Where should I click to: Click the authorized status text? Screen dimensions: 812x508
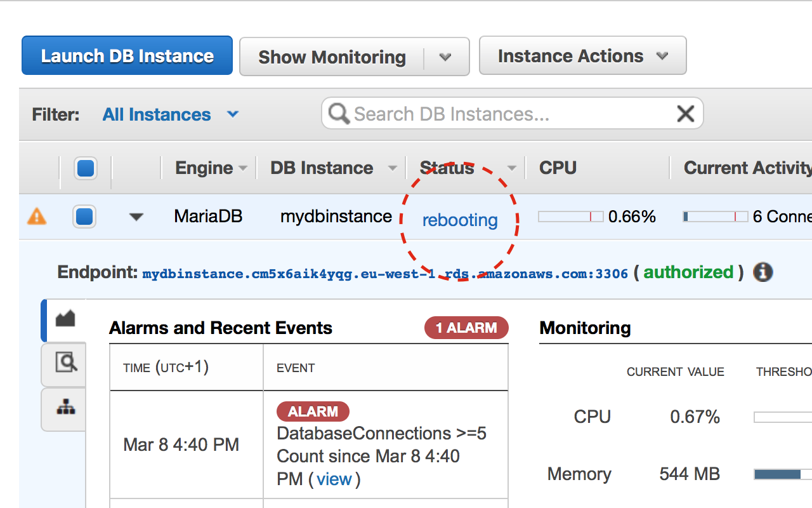coord(688,272)
